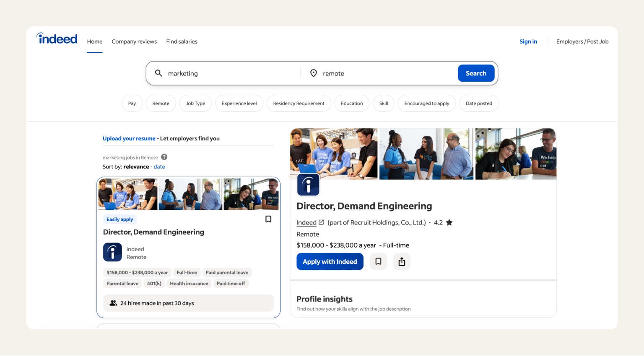Bookmark the job card with the save icon
Viewport: 644px width, 356px height.
pyautogui.click(x=268, y=219)
